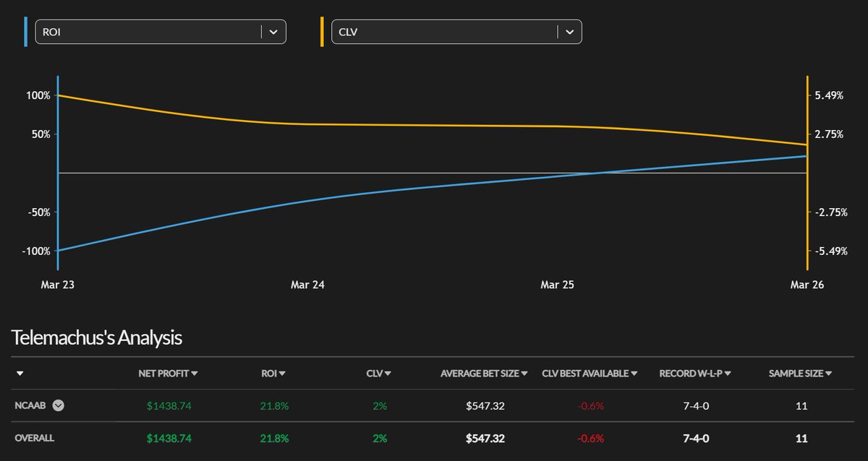The width and height of the screenshot is (868, 461).
Task: Click NCAAB sample size 11
Action: pos(801,406)
